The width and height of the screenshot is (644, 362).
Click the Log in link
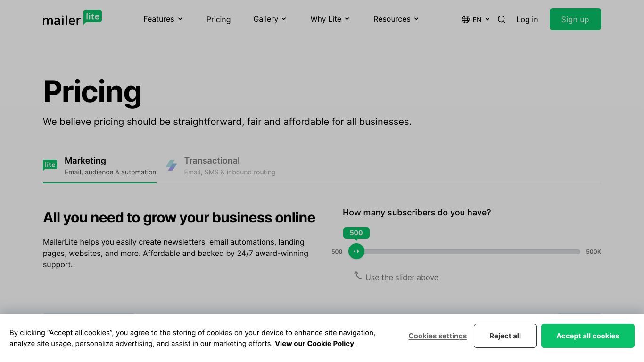(x=527, y=19)
